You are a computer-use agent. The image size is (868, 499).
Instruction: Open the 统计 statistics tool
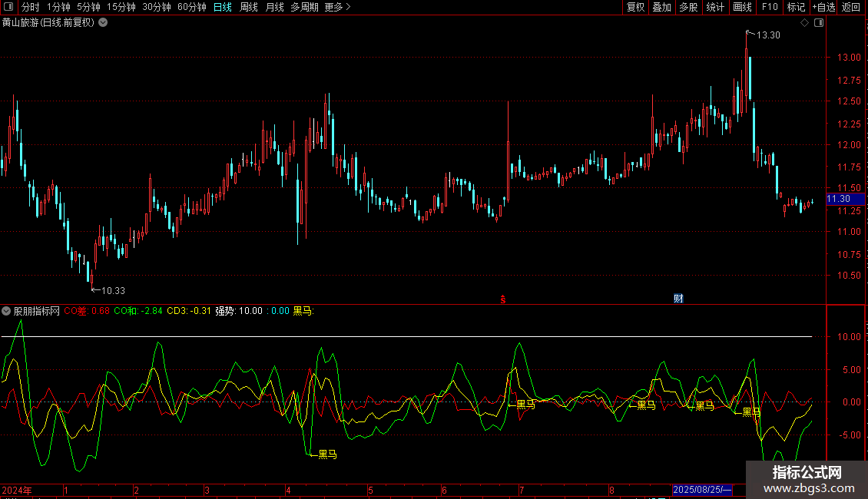point(715,7)
